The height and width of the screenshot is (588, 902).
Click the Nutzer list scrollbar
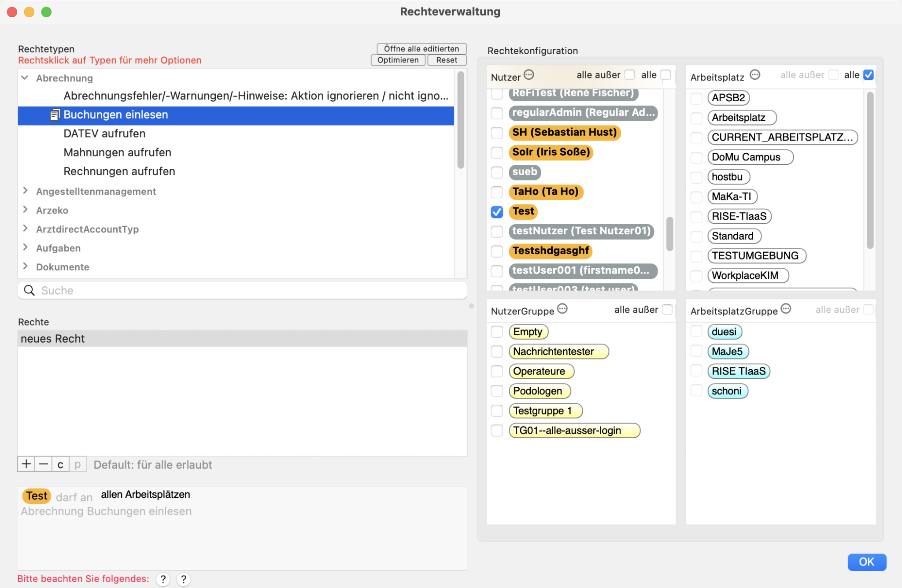point(669,234)
